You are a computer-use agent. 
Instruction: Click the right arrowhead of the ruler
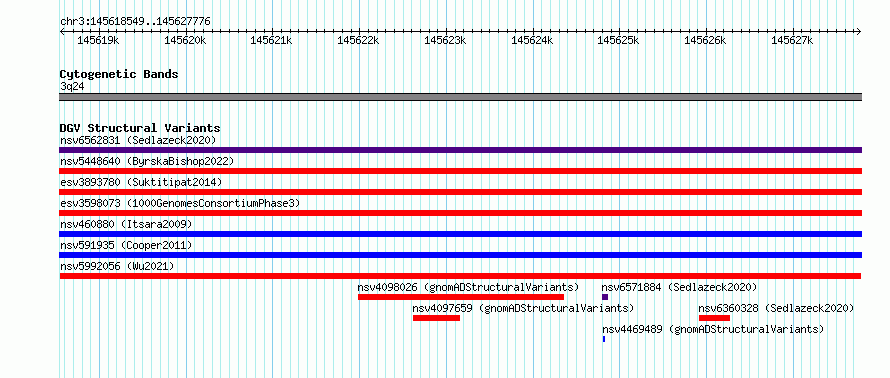(859, 32)
